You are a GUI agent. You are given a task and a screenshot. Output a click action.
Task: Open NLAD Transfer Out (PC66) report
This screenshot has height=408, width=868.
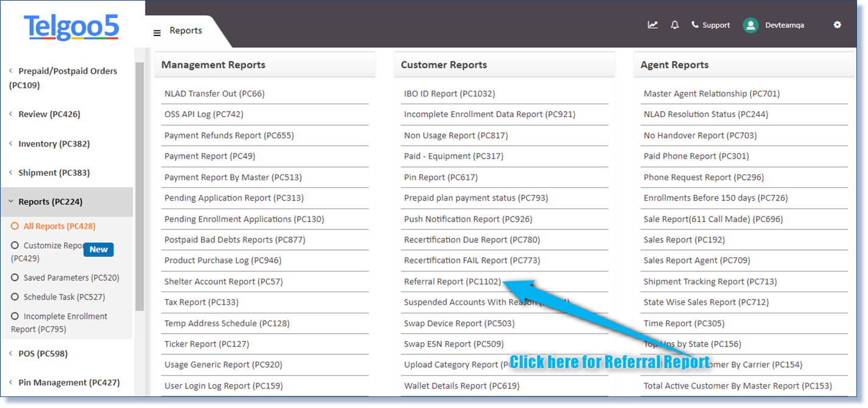coord(215,93)
